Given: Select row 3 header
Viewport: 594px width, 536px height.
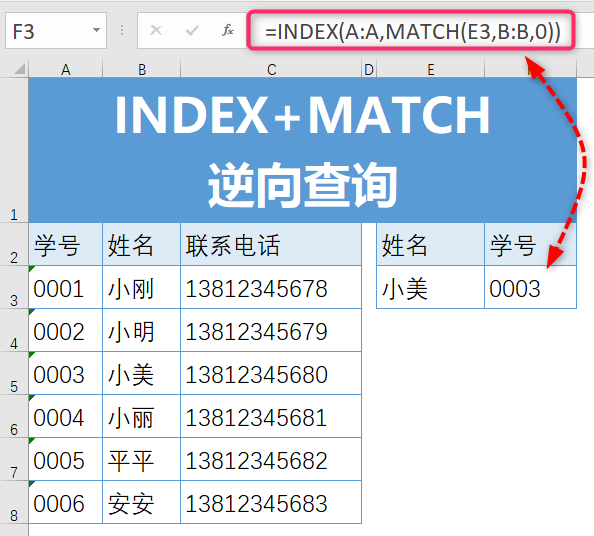Looking at the screenshot, I should point(14,287).
